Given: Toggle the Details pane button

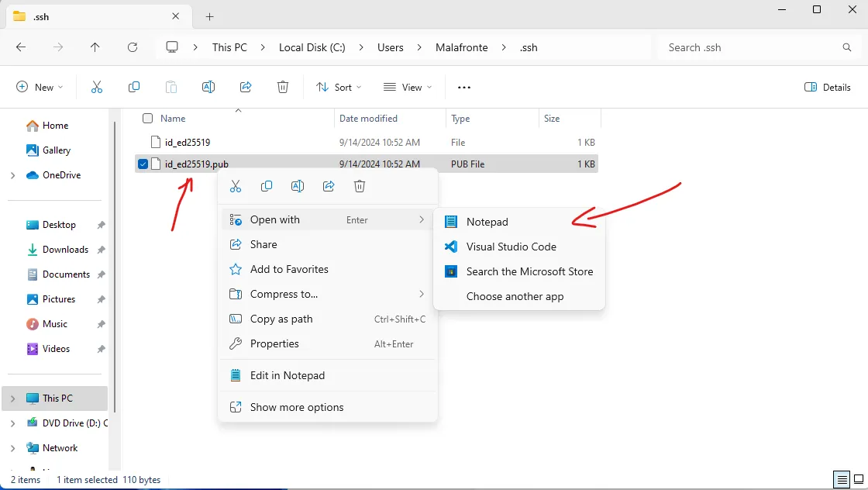Looking at the screenshot, I should (827, 87).
